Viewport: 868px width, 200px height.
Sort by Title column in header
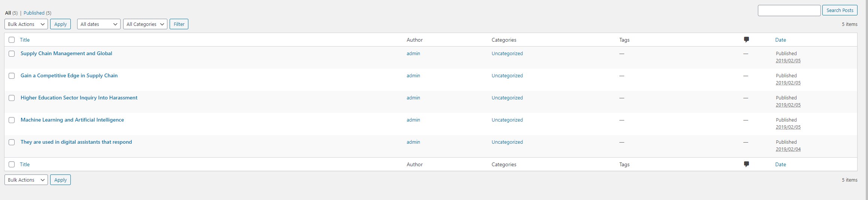coord(25,40)
